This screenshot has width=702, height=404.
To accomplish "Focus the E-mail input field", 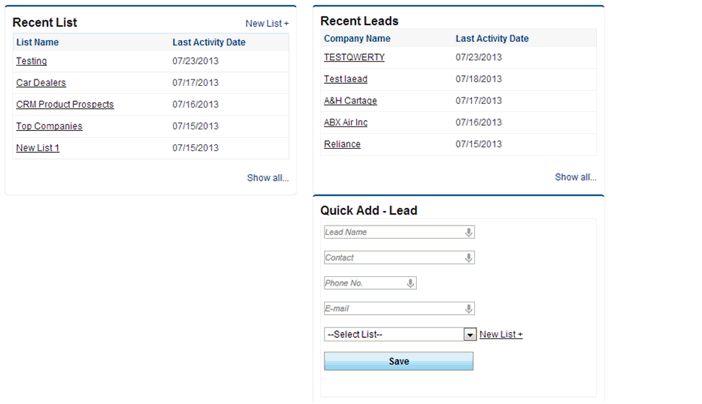I will tap(392, 309).
